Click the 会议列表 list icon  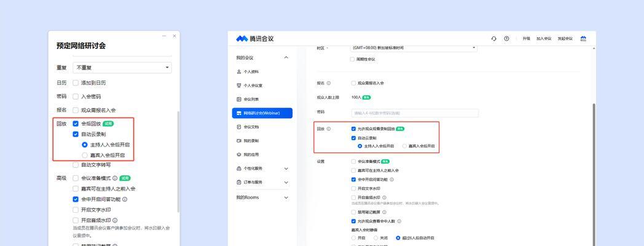(x=239, y=99)
